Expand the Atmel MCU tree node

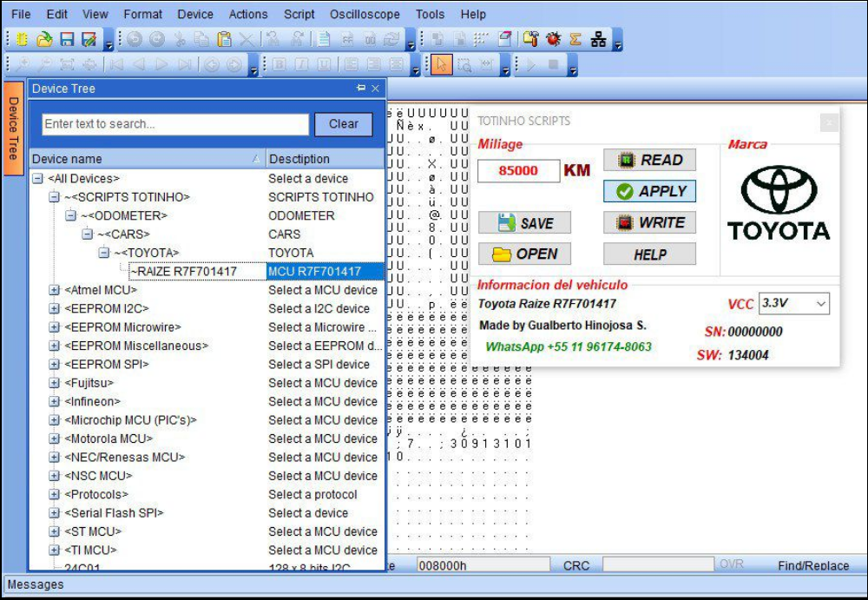[54, 290]
